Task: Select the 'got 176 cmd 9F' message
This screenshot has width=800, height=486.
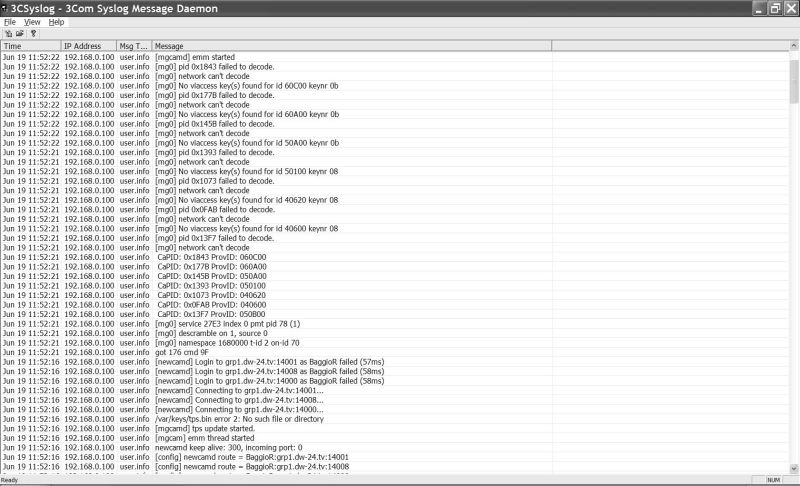Action: 182,352
